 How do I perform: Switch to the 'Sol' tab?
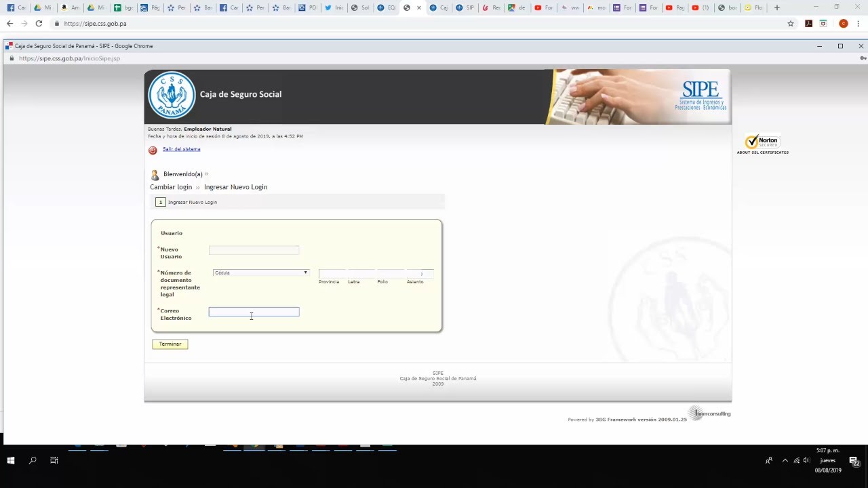coord(361,7)
